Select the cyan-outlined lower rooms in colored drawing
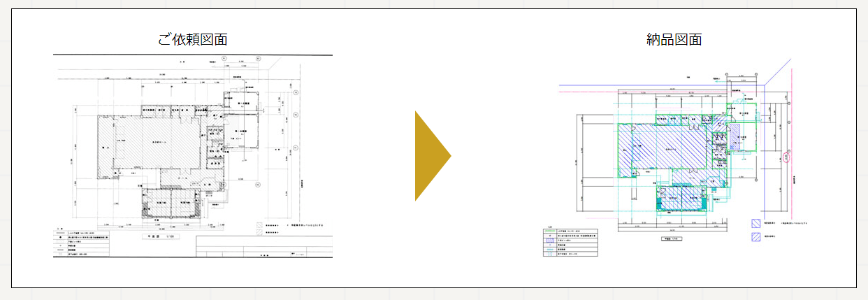 [681, 198]
